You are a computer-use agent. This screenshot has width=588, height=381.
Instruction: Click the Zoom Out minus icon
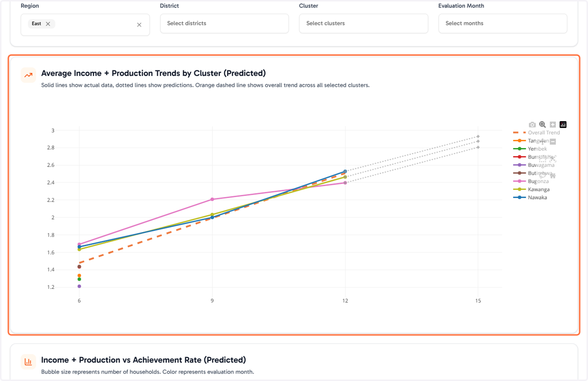(x=553, y=142)
